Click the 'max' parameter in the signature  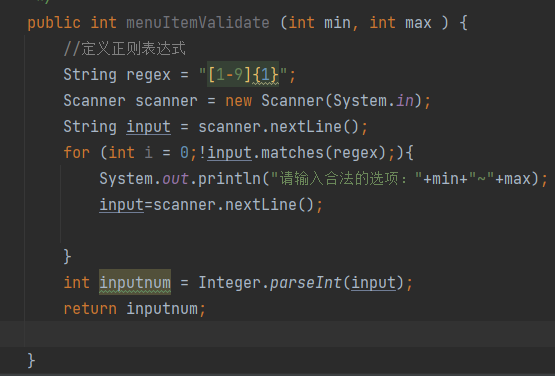click(418, 23)
